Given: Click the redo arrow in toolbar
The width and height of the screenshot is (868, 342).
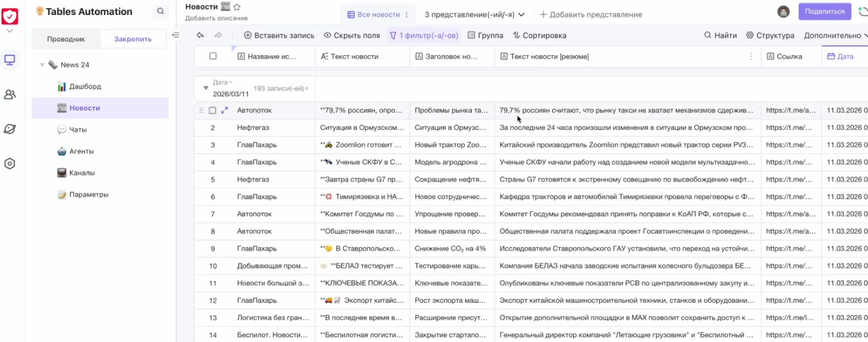Looking at the screenshot, I should tap(218, 35).
